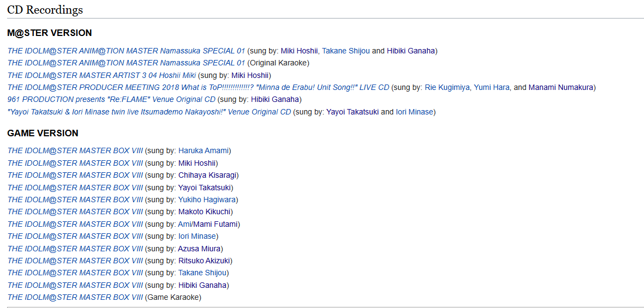Click Takane Shijou under GAME VERSION
The image size is (644, 308).
(202, 273)
